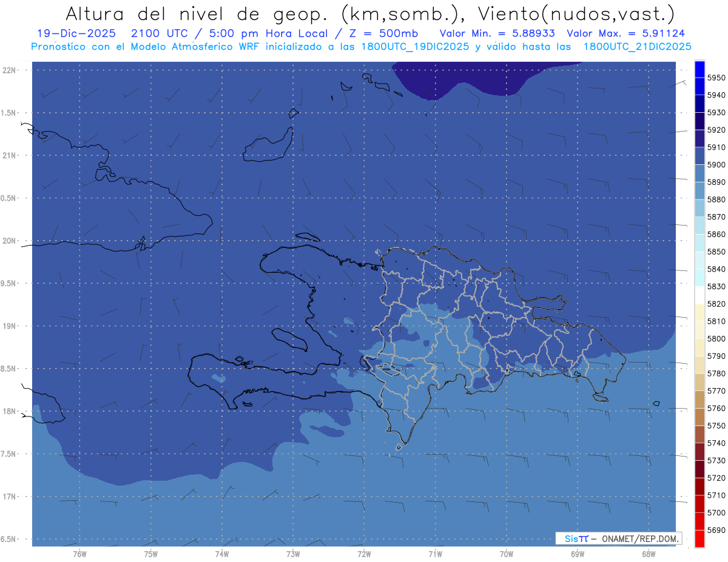This screenshot has width=728, height=562.
Task: Click the '5760' value on the color scale
Action: click(716, 409)
